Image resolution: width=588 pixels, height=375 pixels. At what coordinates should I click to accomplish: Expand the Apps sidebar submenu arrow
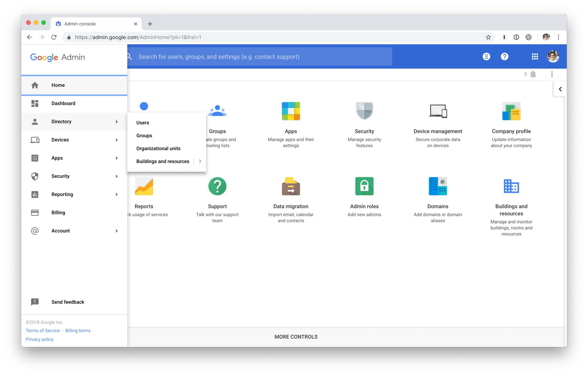click(117, 158)
